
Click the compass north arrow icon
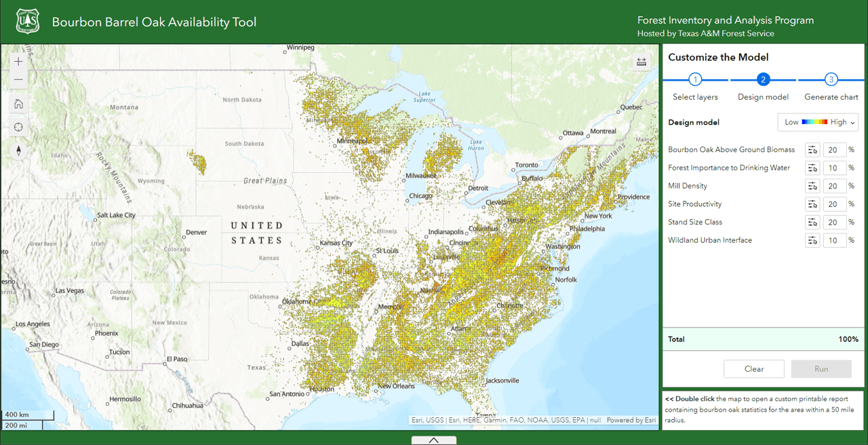pos(18,151)
